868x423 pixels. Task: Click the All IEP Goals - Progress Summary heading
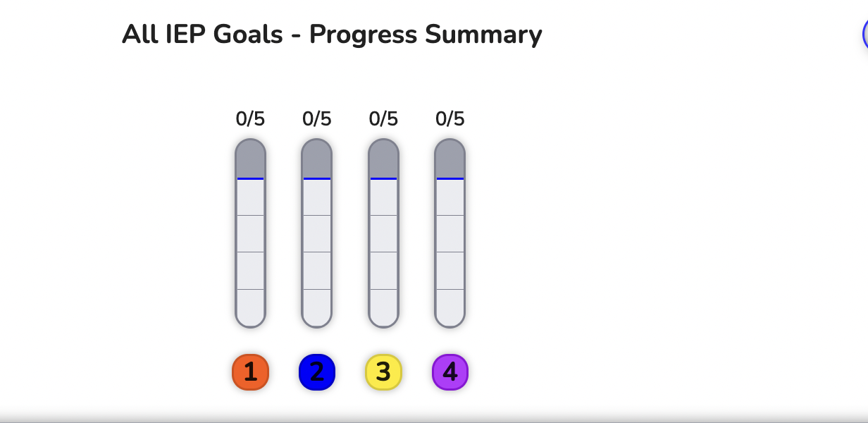click(332, 35)
